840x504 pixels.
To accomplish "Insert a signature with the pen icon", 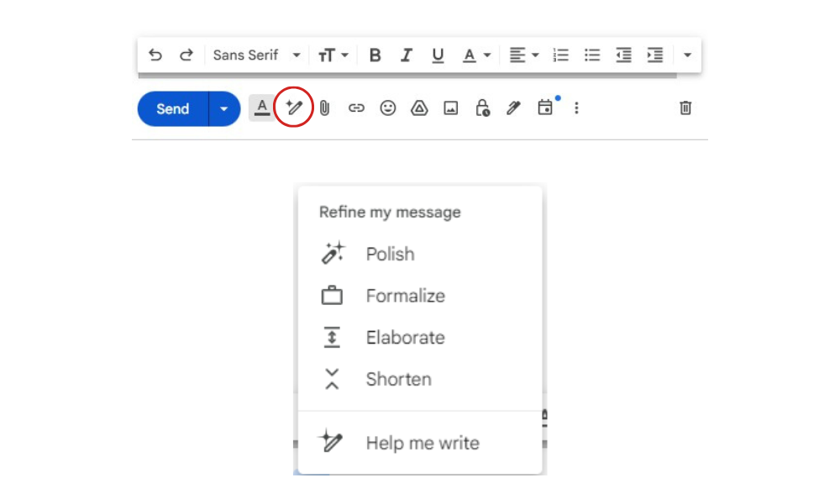I will pos(513,108).
